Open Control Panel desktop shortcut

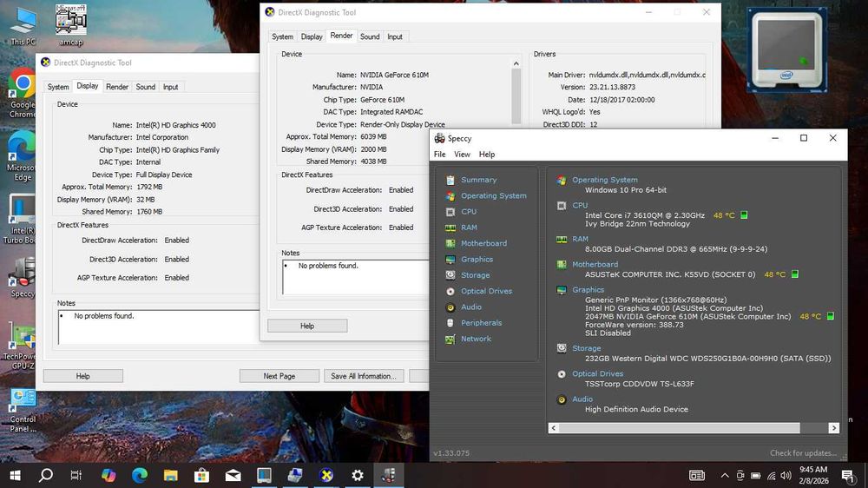[x=23, y=411]
